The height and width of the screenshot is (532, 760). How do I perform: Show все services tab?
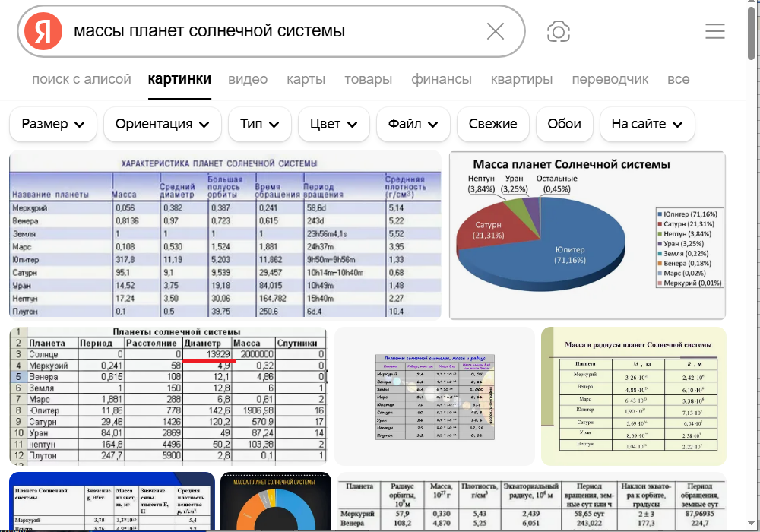click(x=678, y=79)
